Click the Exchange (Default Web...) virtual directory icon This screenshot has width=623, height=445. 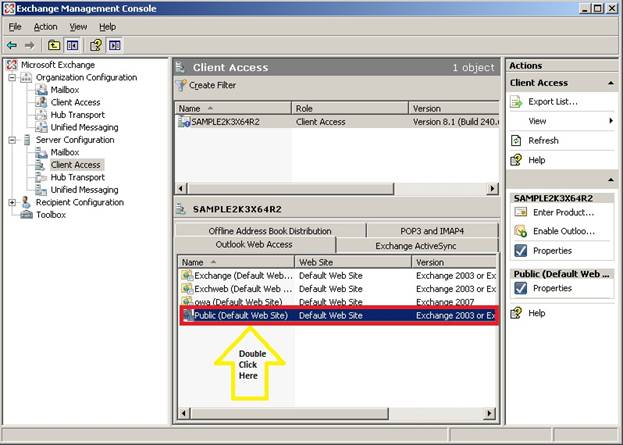[x=187, y=275]
